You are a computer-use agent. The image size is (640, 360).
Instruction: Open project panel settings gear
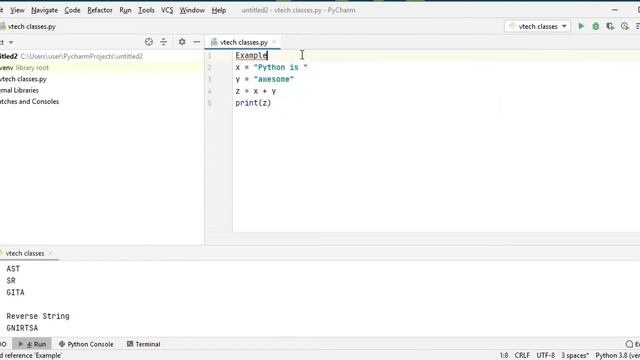[x=182, y=42]
